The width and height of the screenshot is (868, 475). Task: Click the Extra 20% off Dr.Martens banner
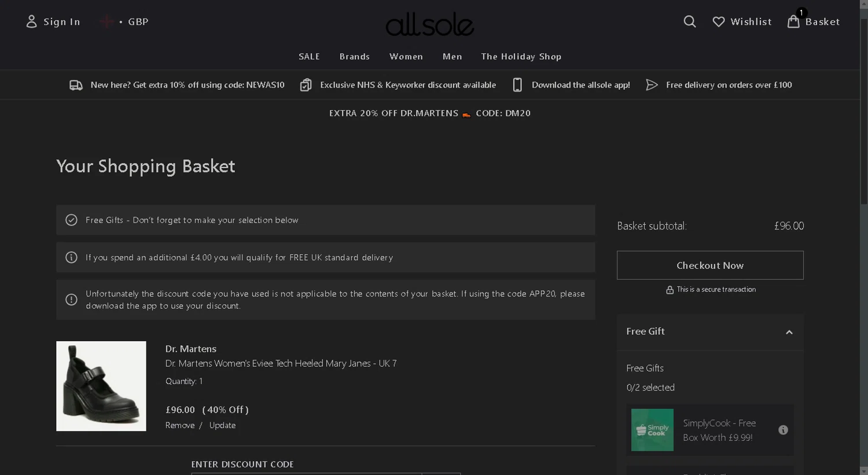430,113
